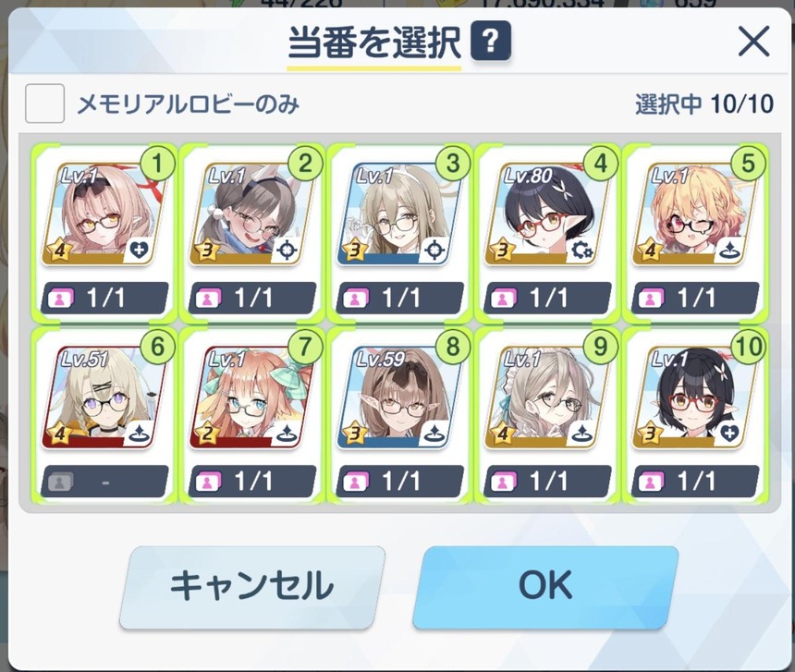This screenshot has height=672, width=795.
Task: Click the crosshair role icon on student 3
Action: pyautogui.click(x=434, y=250)
